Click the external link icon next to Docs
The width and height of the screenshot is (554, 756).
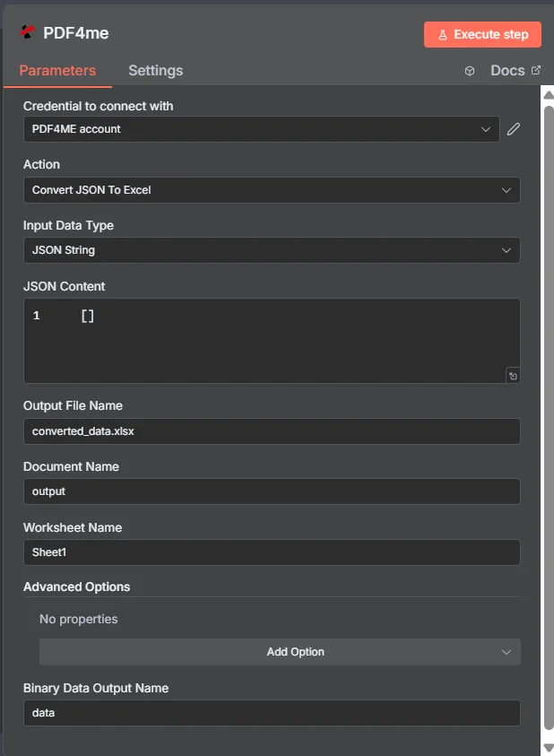pyautogui.click(x=536, y=70)
